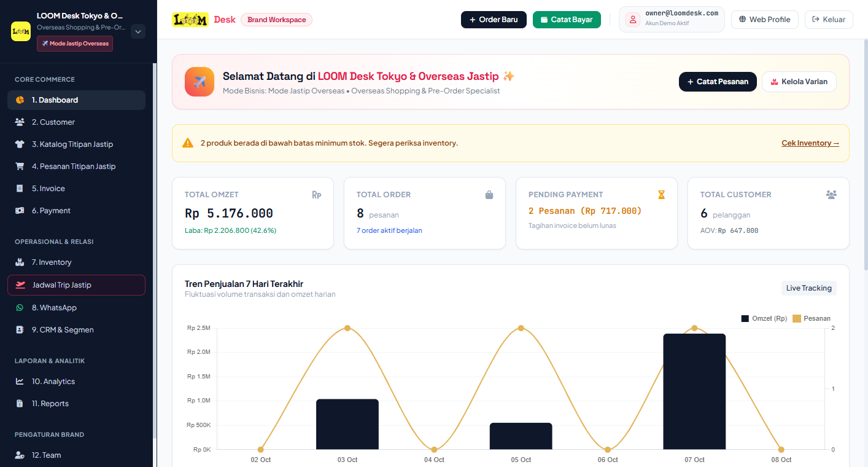The width and height of the screenshot is (868, 467).
Task: Click the main page vertical scrollbar
Action: 866,156
